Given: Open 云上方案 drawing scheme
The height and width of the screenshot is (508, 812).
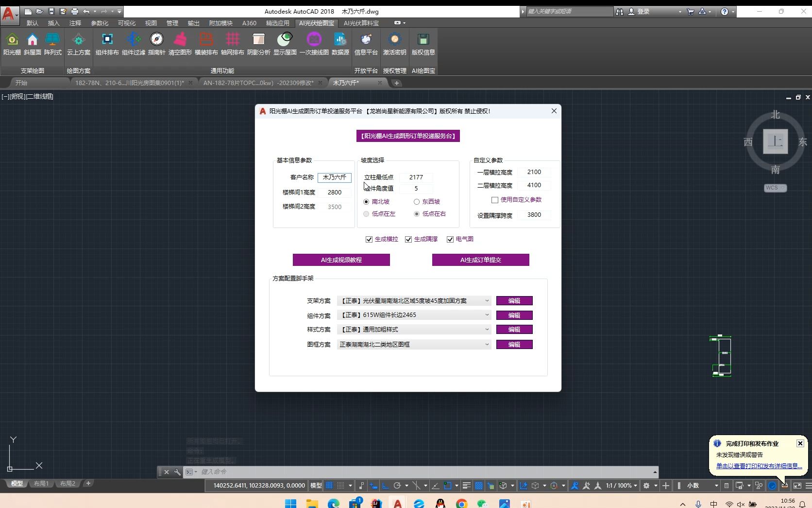Looking at the screenshot, I should click(x=79, y=44).
